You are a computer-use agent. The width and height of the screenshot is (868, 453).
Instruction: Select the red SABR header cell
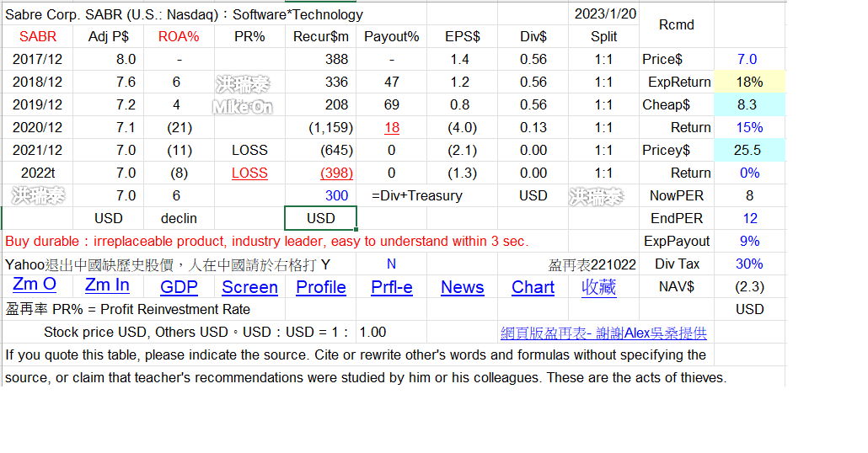click(x=38, y=36)
